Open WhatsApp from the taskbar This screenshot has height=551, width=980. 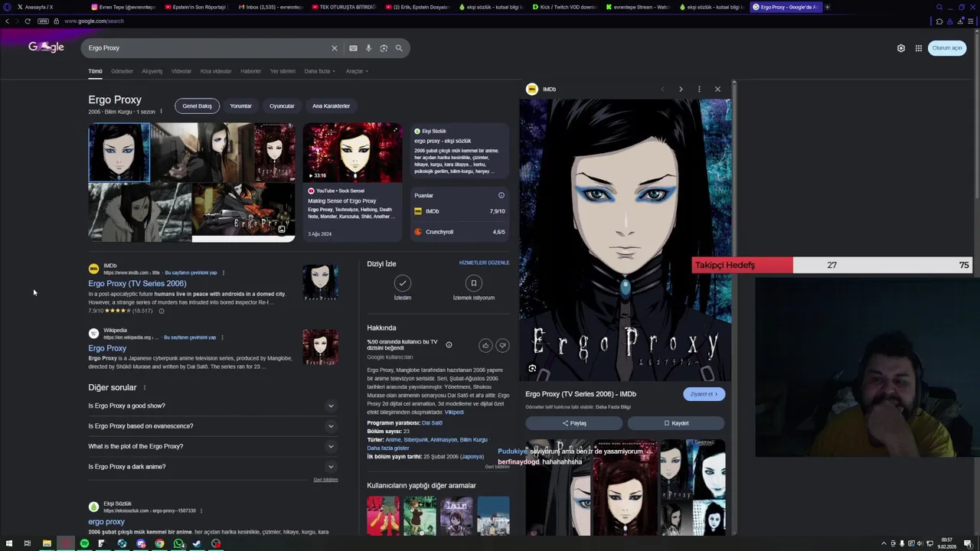[178, 544]
